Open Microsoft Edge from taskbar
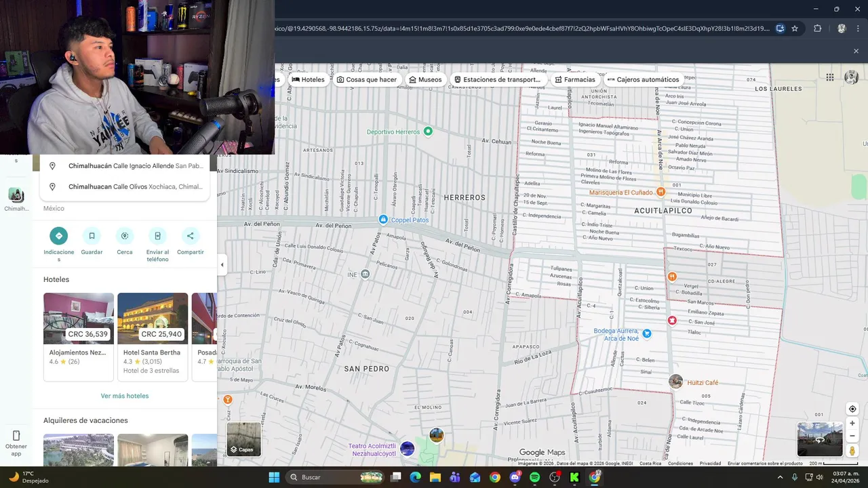868x488 pixels. 416,477
